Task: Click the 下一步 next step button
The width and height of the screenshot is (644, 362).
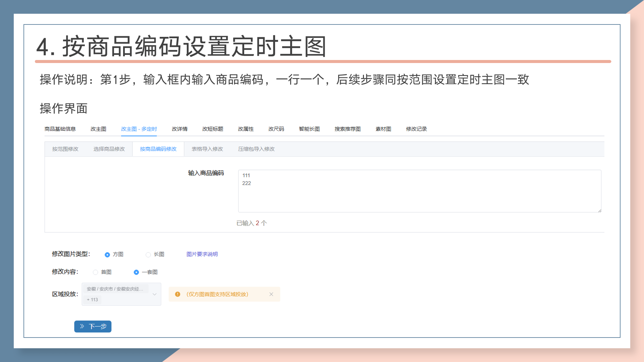Action: coord(93,326)
